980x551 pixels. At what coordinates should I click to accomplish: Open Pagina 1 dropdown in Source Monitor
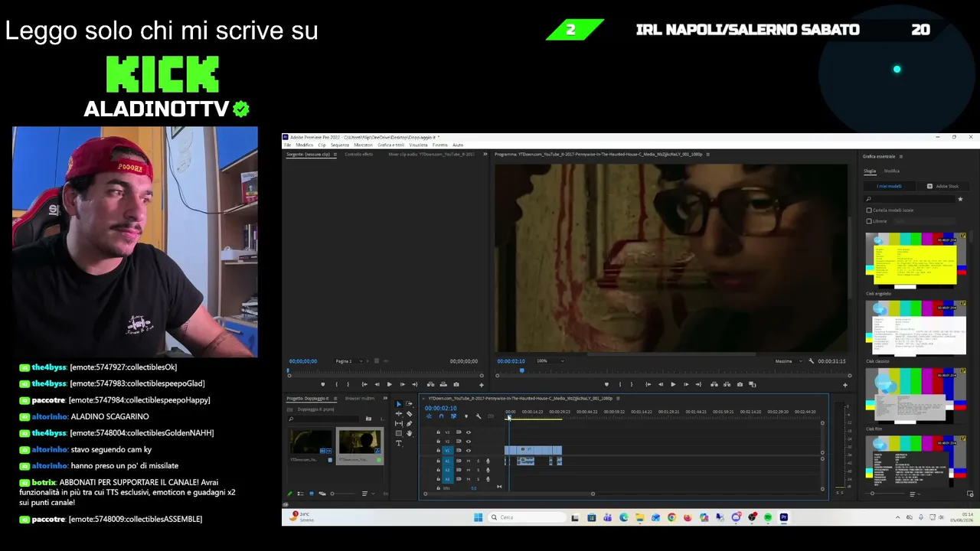[x=349, y=361]
